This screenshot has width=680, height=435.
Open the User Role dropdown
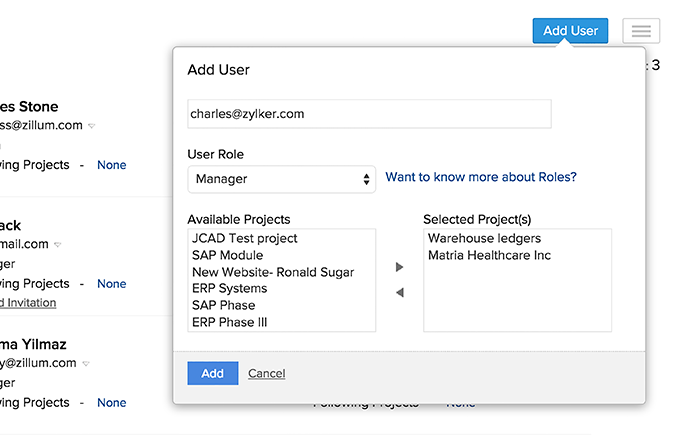pyautogui.click(x=281, y=179)
